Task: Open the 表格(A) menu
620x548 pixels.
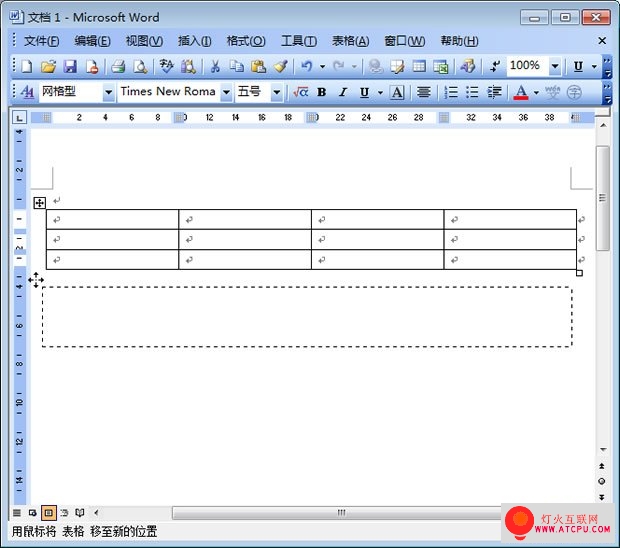Action: tap(350, 41)
